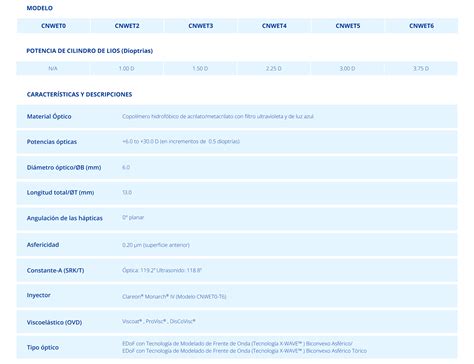Select the CNWET4 model cell
This screenshot has height=364, width=474.
(274, 26)
